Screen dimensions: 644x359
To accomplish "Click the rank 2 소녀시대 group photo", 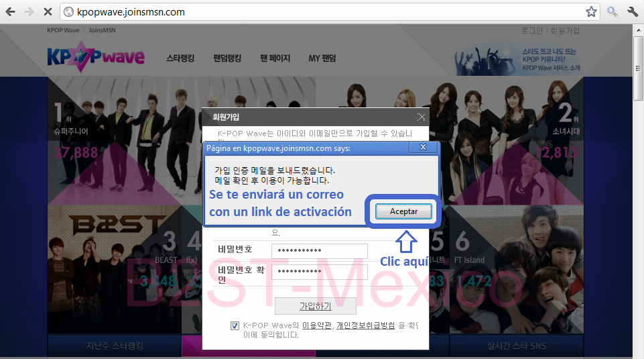I will [x=506, y=141].
